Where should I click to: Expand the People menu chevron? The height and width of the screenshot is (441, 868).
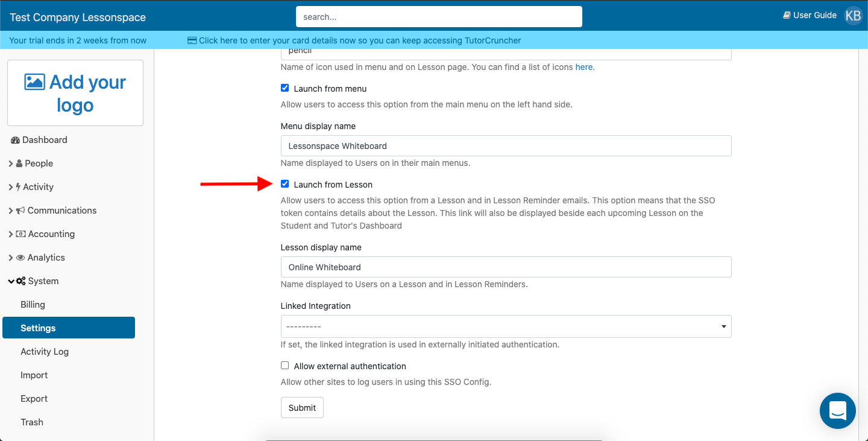click(11, 163)
